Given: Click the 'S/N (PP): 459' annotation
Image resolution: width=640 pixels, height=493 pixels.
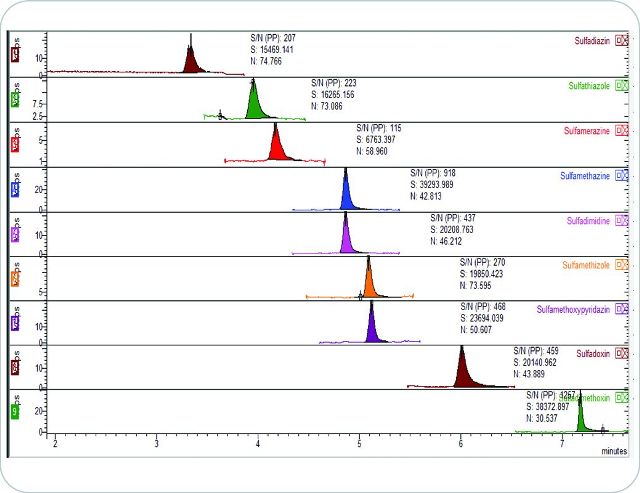Looking at the screenshot, I should pyautogui.click(x=536, y=351).
